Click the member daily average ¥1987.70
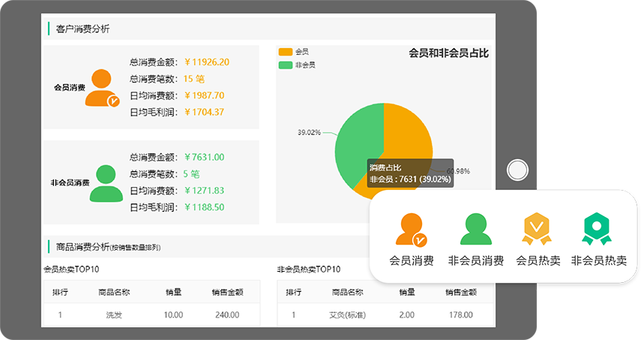 pyautogui.click(x=204, y=95)
